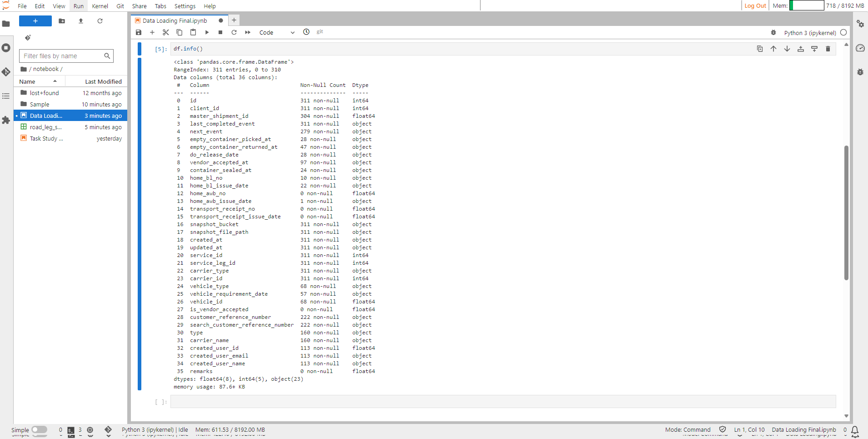Open the Kernel menu
The width and height of the screenshot is (868, 439).
point(100,6)
